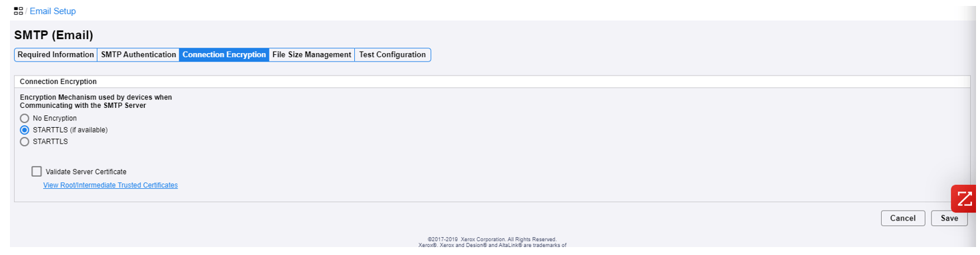The image size is (980, 255).
Task: Open View Root/Intermediate Trusted Certificates link
Action: tap(110, 185)
